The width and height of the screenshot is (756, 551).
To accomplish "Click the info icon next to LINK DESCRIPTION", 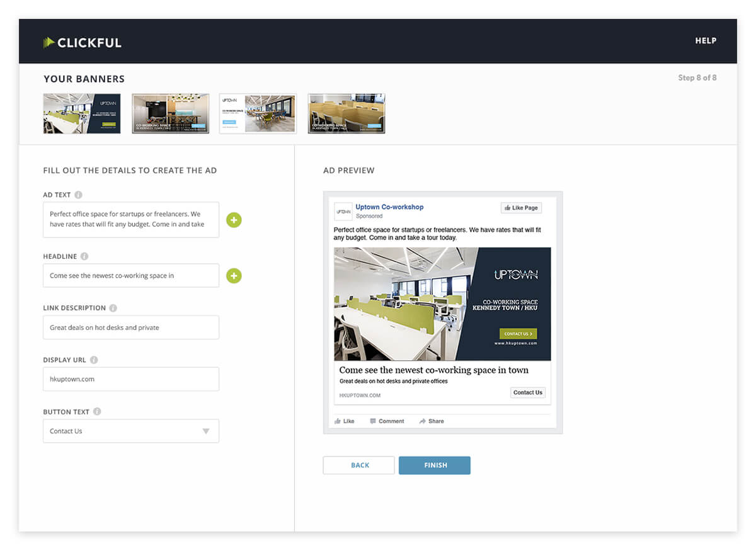I will (113, 309).
